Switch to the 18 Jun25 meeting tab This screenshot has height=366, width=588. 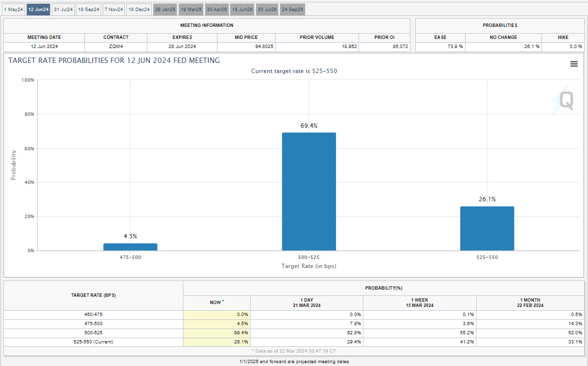[242, 10]
